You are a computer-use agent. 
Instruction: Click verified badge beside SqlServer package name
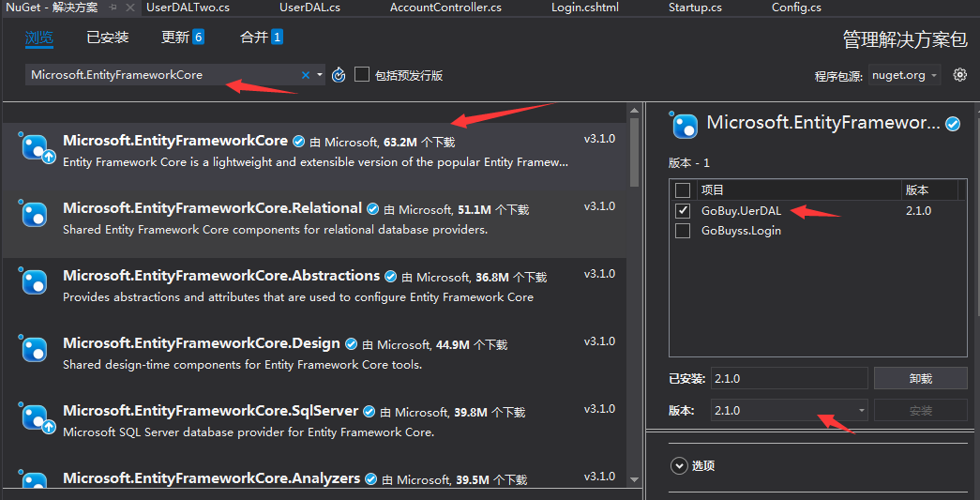tap(369, 411)
